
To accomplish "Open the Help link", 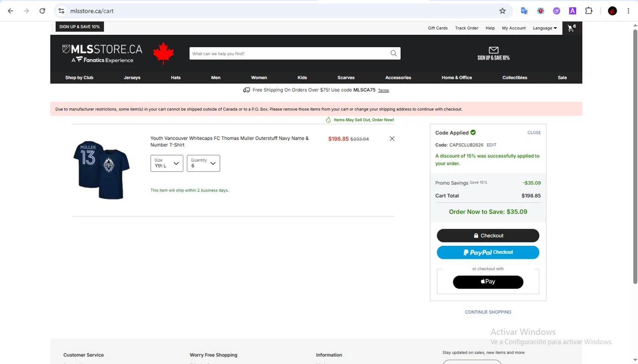I will [x=490, y=28].
